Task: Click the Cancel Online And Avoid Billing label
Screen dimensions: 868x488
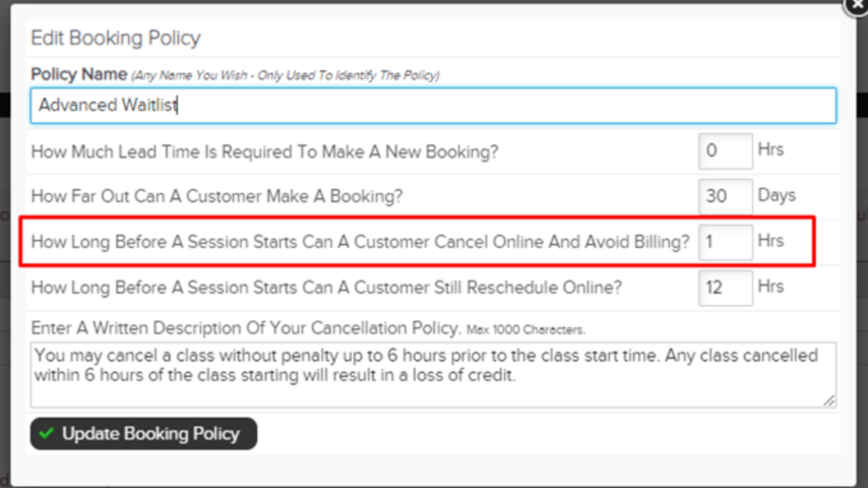Action: (360, 242)
